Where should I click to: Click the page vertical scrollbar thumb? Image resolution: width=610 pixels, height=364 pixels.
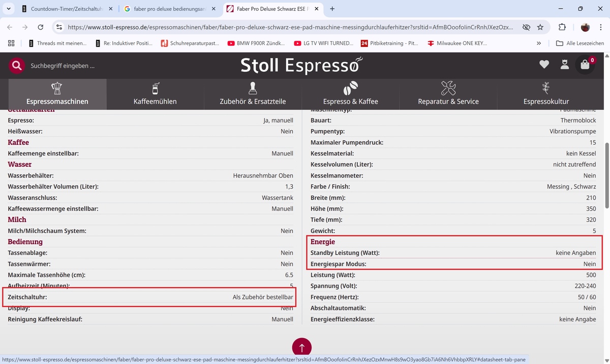point(606,175)
